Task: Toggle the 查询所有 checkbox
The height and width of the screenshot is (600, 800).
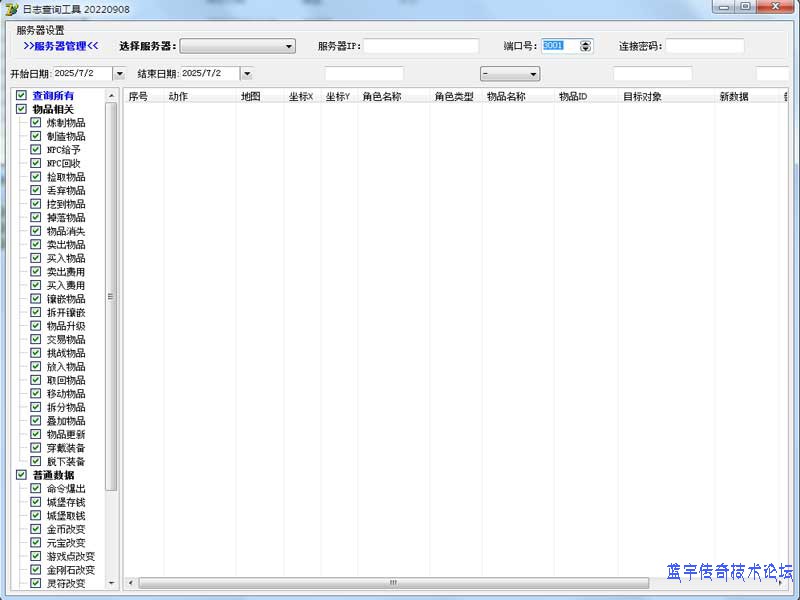Action: (x=21, y=96)
